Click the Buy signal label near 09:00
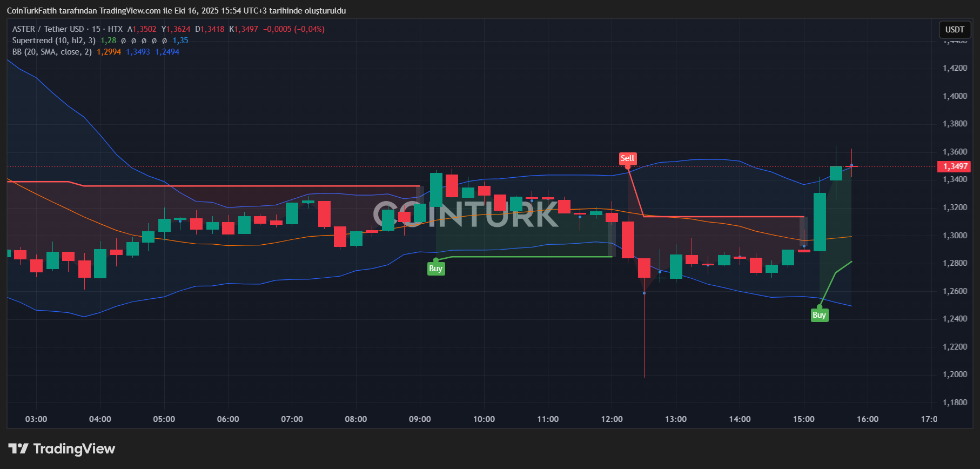Image resolution: width=980 pixels, height=469 pixels. [435, 269]
